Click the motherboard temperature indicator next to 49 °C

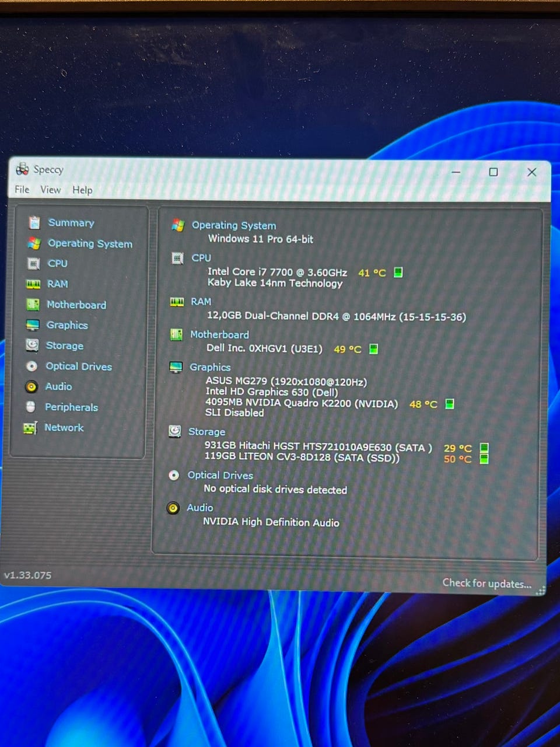(374, 349)
